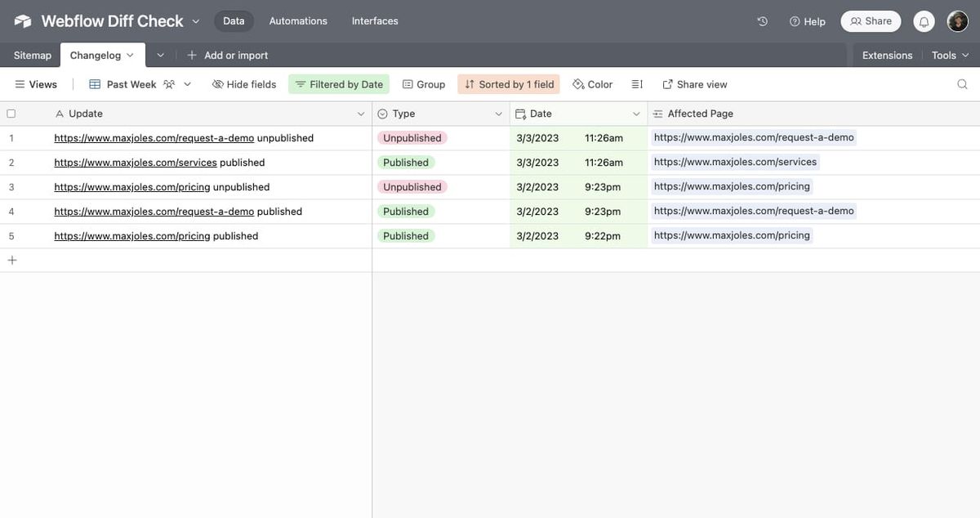Open the notifications bell
This screenshot has height=518, width=980.
(924, 21)
